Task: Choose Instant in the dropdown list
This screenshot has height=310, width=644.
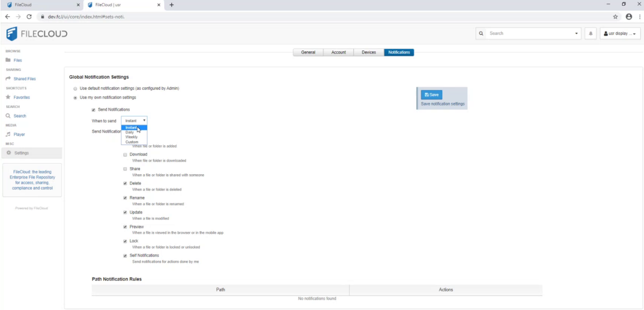Action: [134, 128]
